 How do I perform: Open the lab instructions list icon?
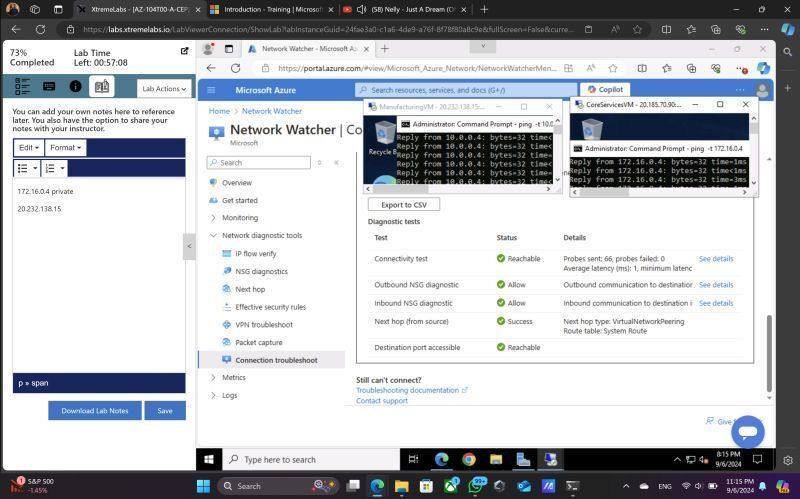[x=22, y=86]
